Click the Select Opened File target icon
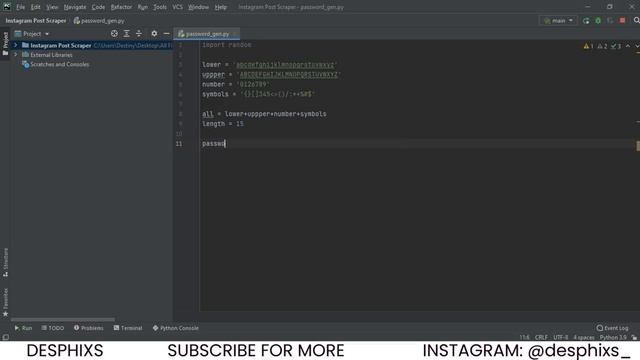Viewport: 640px width, 360px height. click(114, 33)
